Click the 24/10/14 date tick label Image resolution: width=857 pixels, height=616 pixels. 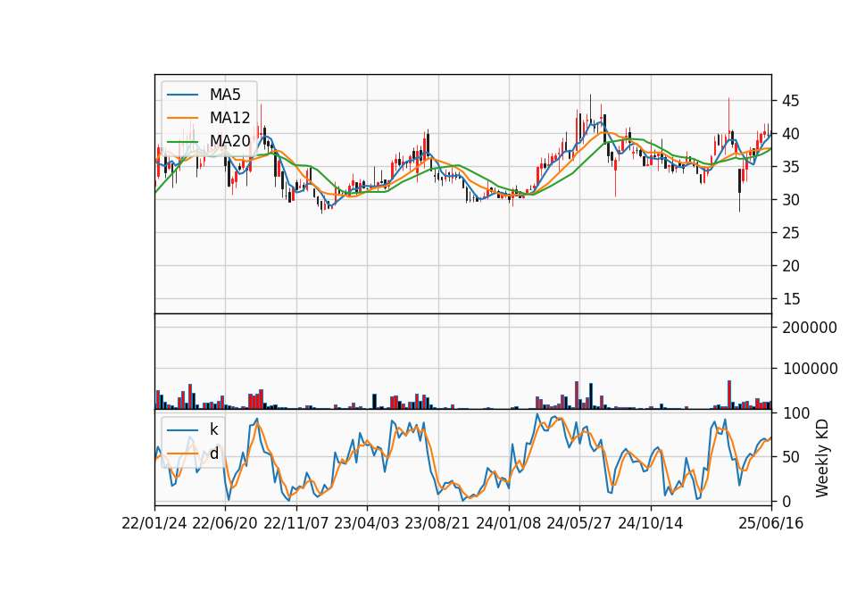651,523
